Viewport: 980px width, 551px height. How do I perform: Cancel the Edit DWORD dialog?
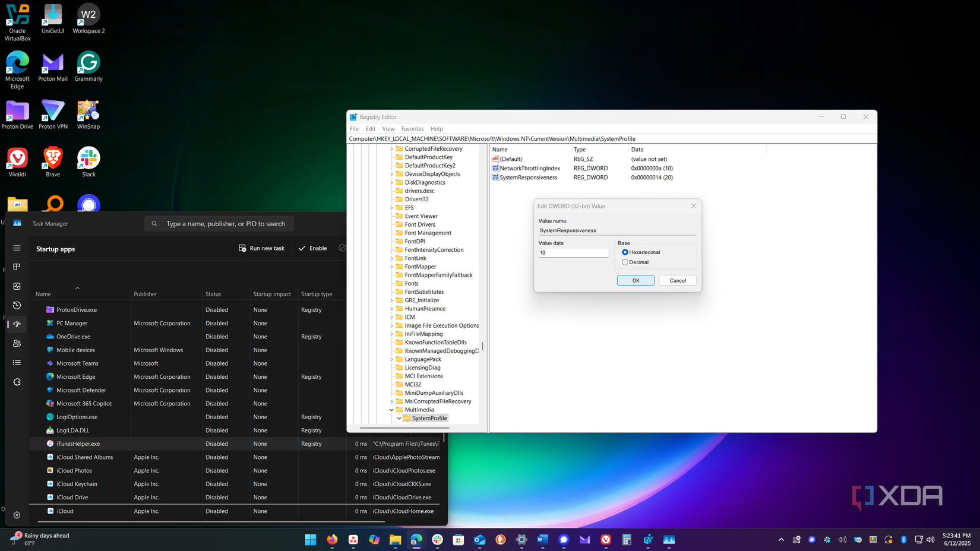tap(677, 280)
